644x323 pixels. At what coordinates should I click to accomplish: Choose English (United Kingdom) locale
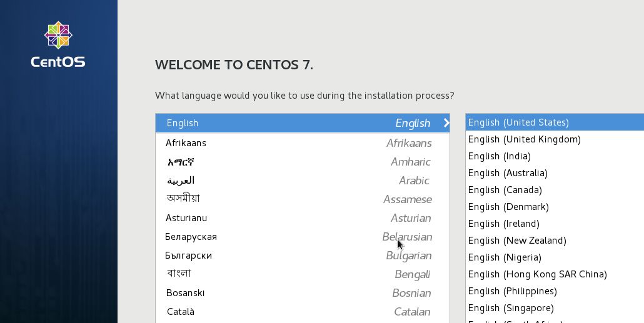coord(555,139)
